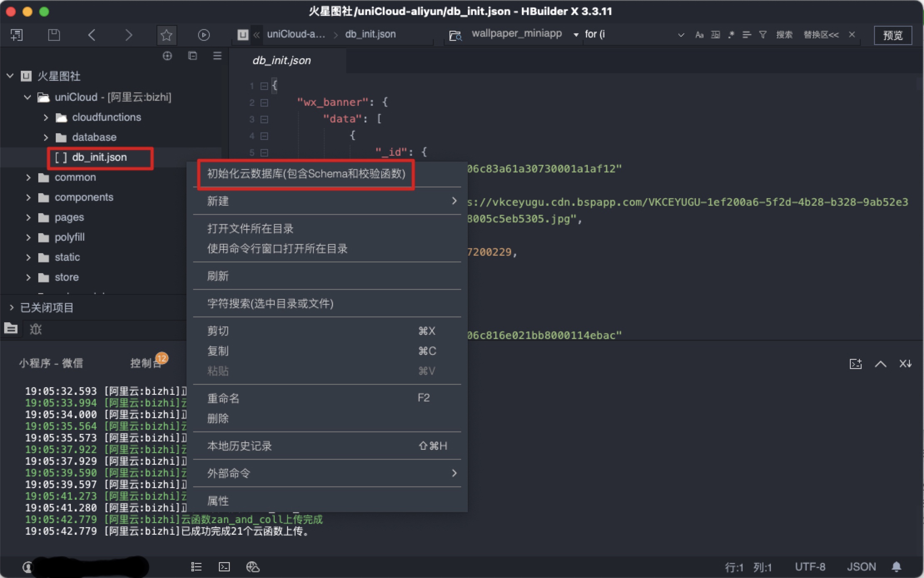Toggle the locate file icon in project panel
Image resolution: width=924 pixels, height=578 pixels.
pyautogui.click(x=167, y=55)
